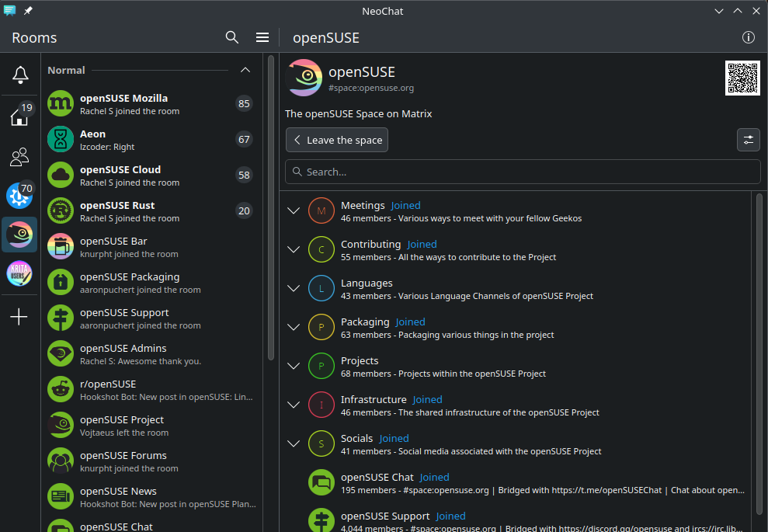The width and height of the screenshot is (768, 532).
Task: Open room search magnifier icon
Action: (231, 37)
